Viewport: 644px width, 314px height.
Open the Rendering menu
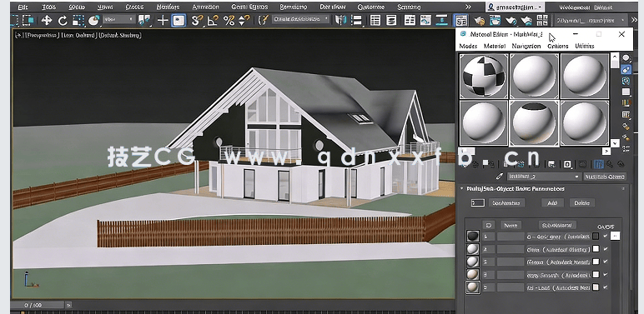click(294, 7)
